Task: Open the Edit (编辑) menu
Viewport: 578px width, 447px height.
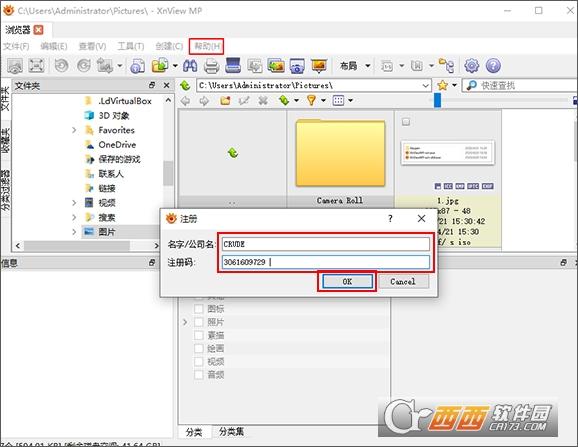Action: (x=54, y=46)
